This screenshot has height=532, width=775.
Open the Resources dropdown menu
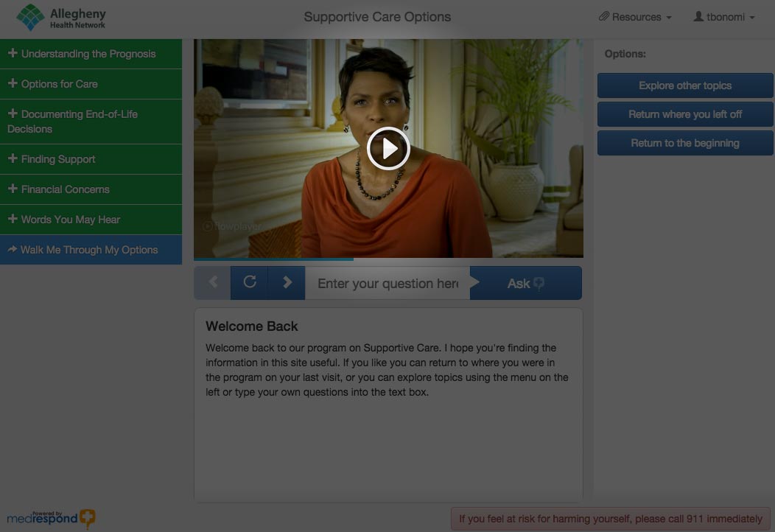click(635, 17)
